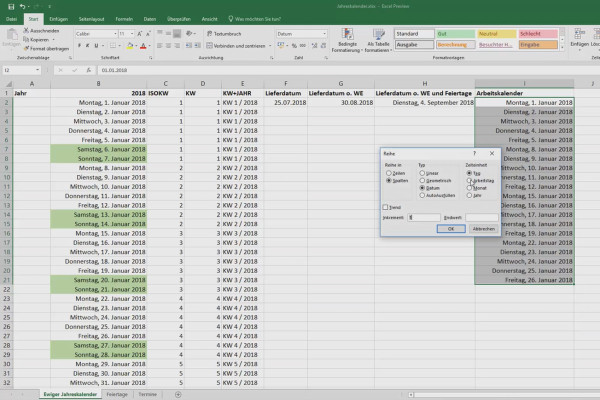Click the Inkrement input field
600x400 pixels.
tap(424, 217)
